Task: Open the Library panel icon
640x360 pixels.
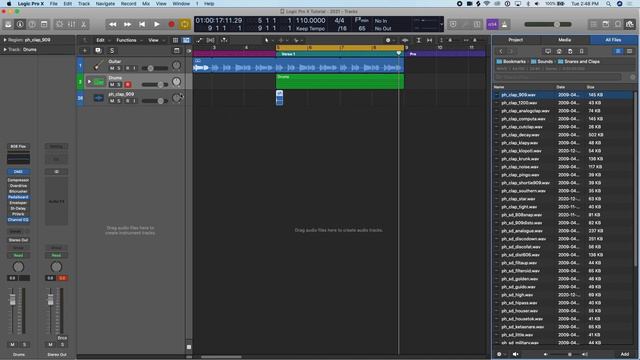Action: pos(8,24)
